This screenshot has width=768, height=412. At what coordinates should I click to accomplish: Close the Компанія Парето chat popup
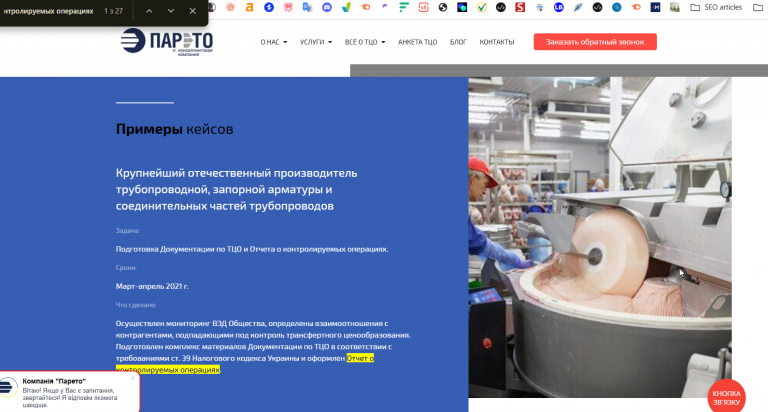[x=133, y=378]
